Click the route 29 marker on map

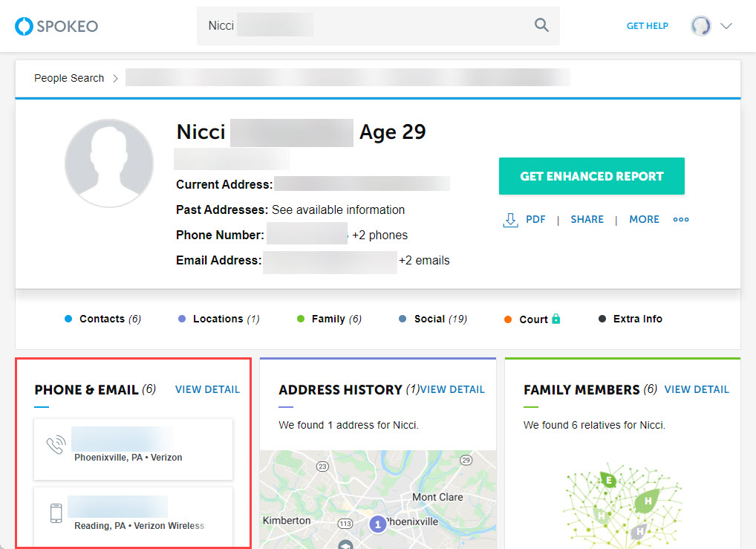point(466,461)
